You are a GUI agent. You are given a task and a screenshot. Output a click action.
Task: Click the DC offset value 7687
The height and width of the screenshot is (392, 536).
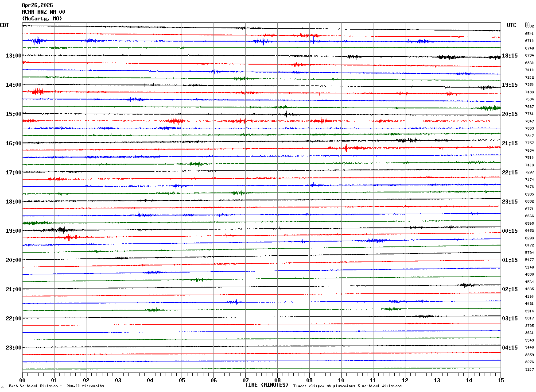click(529, 107)
